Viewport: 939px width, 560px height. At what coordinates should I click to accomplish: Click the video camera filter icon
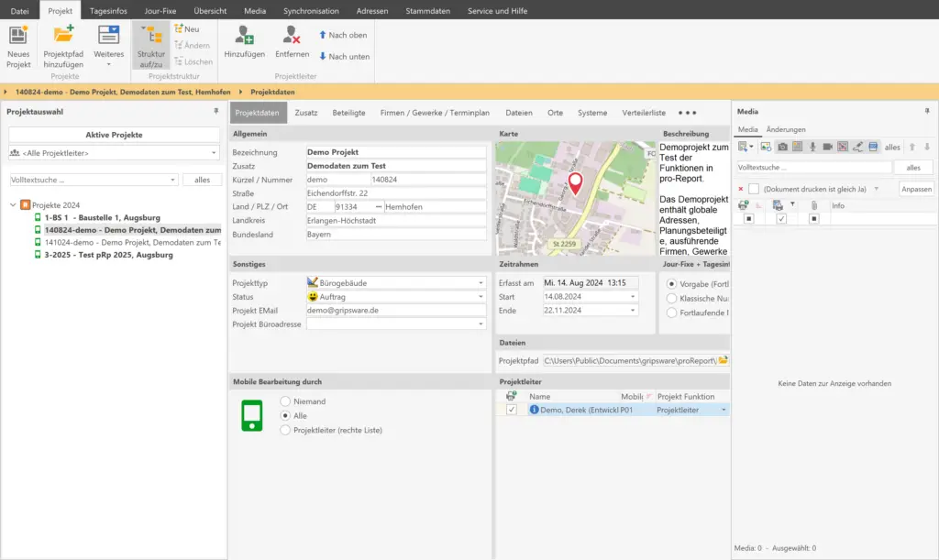pyautogui.click(x=828, y=147)
